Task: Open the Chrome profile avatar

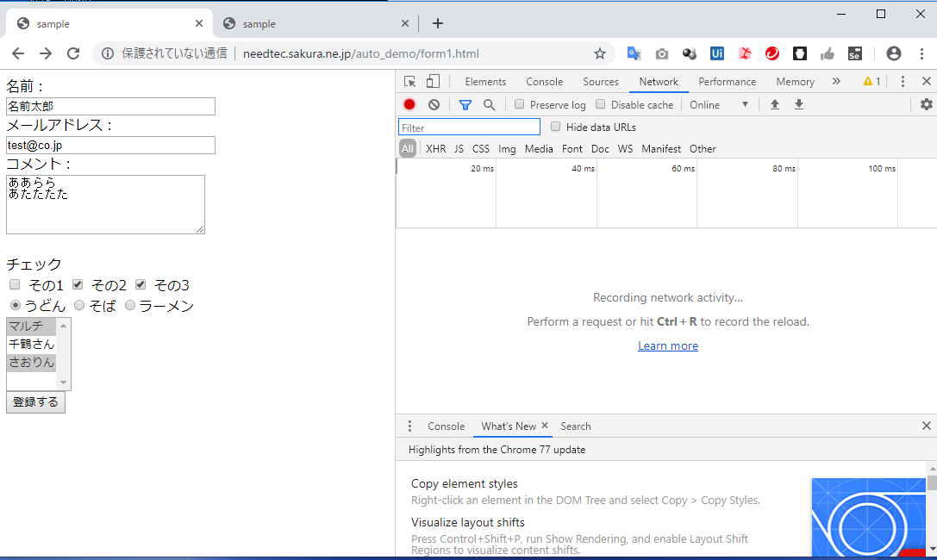Action: 893,53
